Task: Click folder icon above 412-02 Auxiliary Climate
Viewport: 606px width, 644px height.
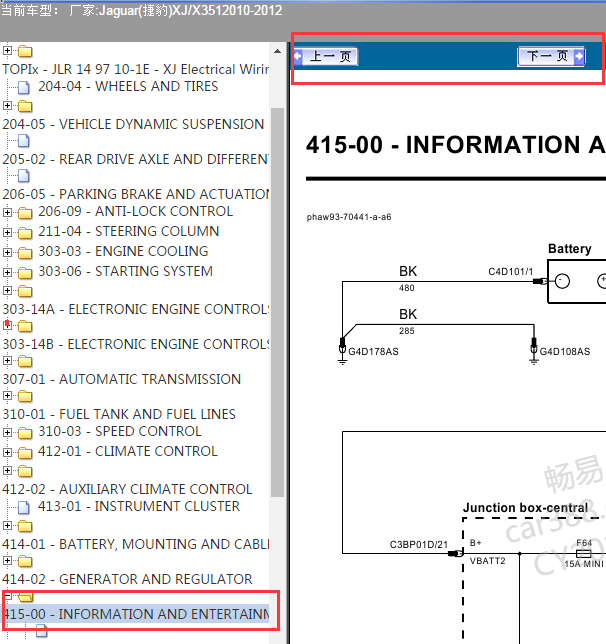Action: 25,471
